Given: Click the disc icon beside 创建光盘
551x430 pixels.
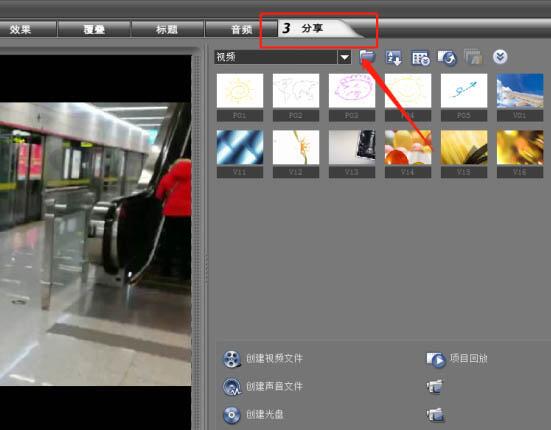Looking at the screenshot, I should (232, 415).
